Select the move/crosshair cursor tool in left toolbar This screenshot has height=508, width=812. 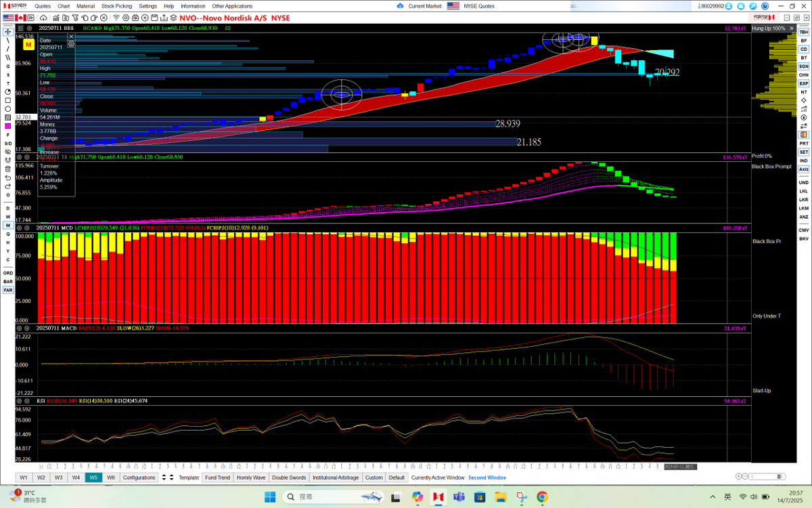click(x=8, y=31)
